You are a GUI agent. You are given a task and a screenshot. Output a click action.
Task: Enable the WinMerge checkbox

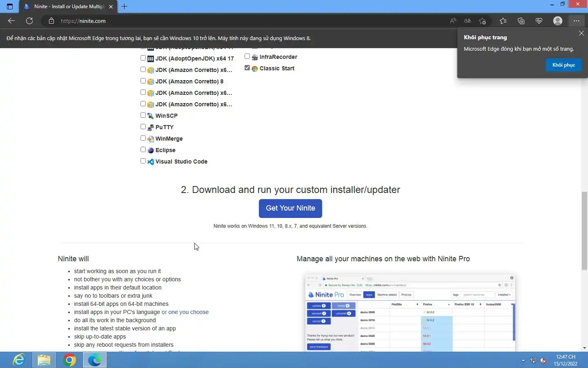[143, 138]
